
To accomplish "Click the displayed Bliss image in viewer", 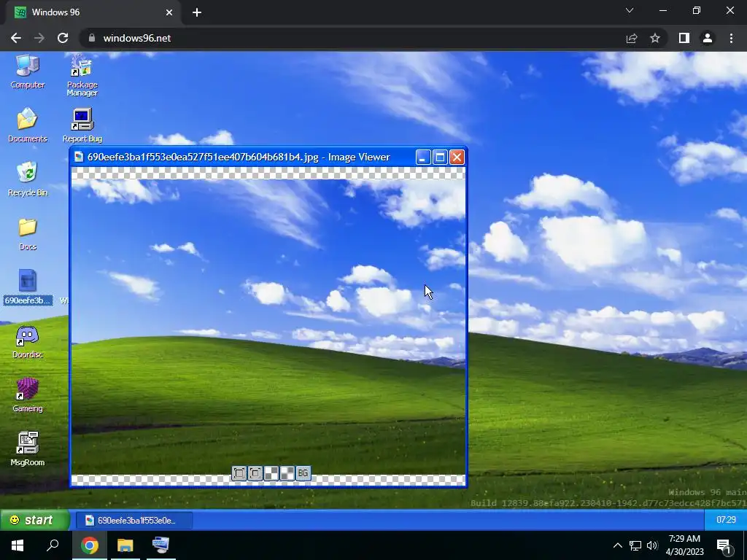I will point(268,327).
